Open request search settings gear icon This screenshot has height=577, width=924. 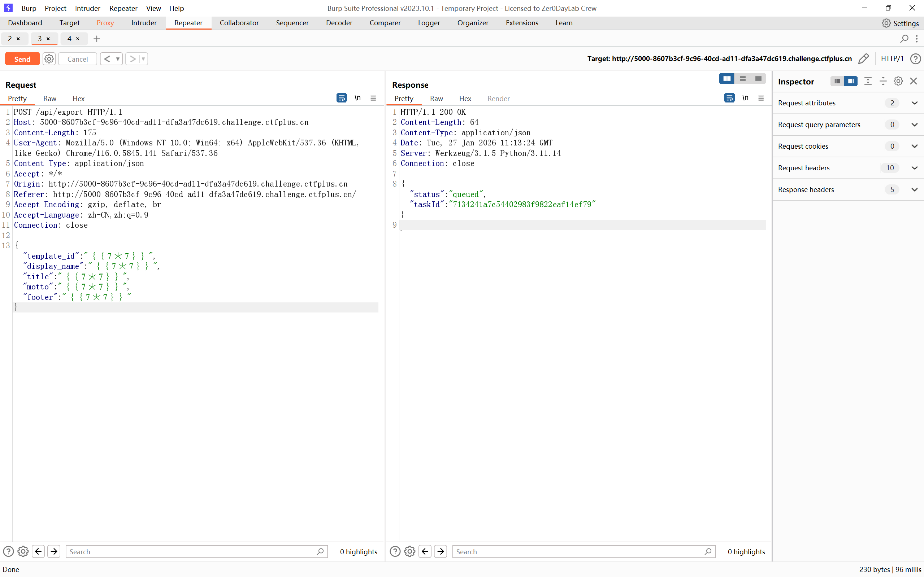[23, 551]
